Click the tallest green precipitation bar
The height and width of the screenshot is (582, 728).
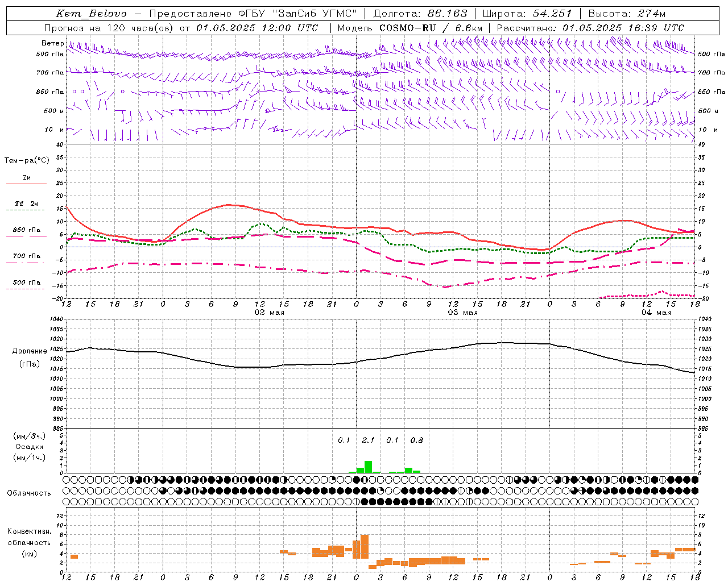tap(368, 467)
